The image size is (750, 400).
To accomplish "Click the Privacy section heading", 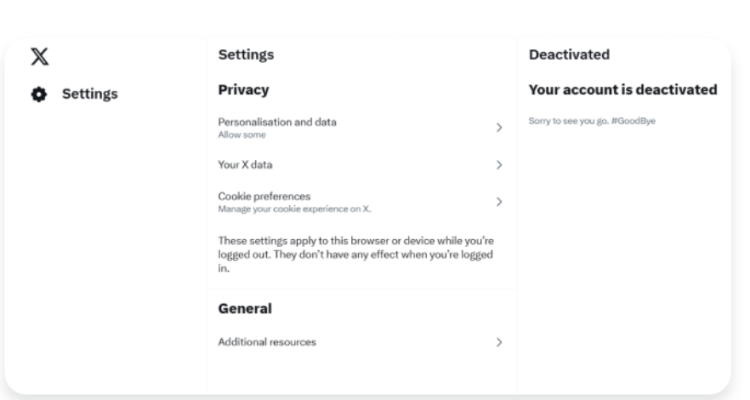I will pyautogui.click(x=243, y=90).
